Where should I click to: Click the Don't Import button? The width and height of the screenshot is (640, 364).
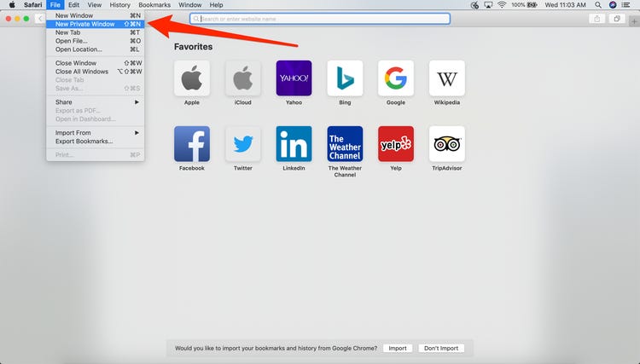(441, 348)
